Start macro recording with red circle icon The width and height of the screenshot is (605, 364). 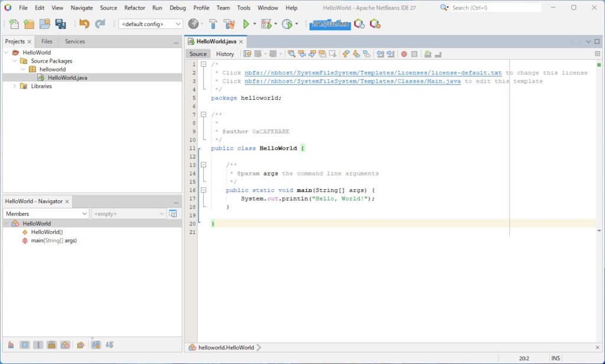(404, 54)
